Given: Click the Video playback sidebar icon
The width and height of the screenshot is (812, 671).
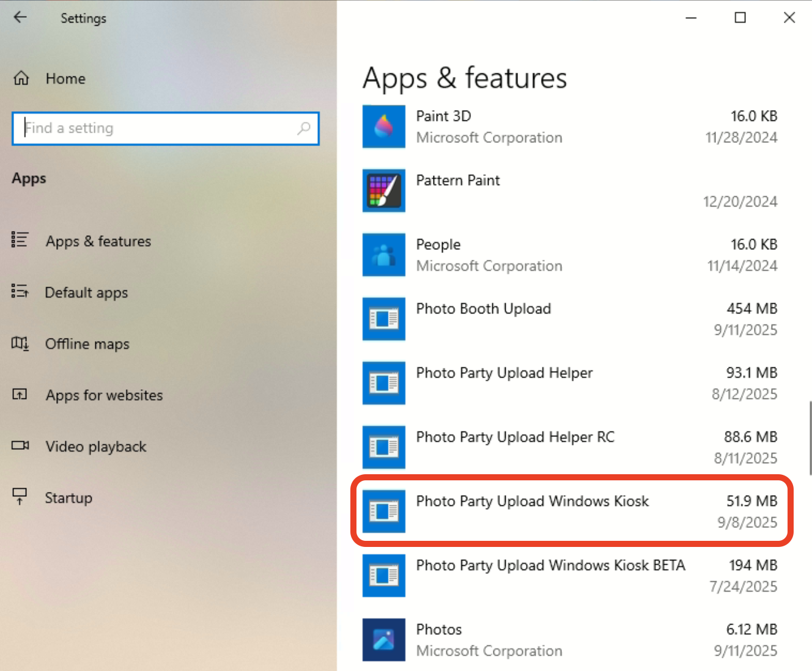Looking at the screenshot, I should [x=20, y=446].
